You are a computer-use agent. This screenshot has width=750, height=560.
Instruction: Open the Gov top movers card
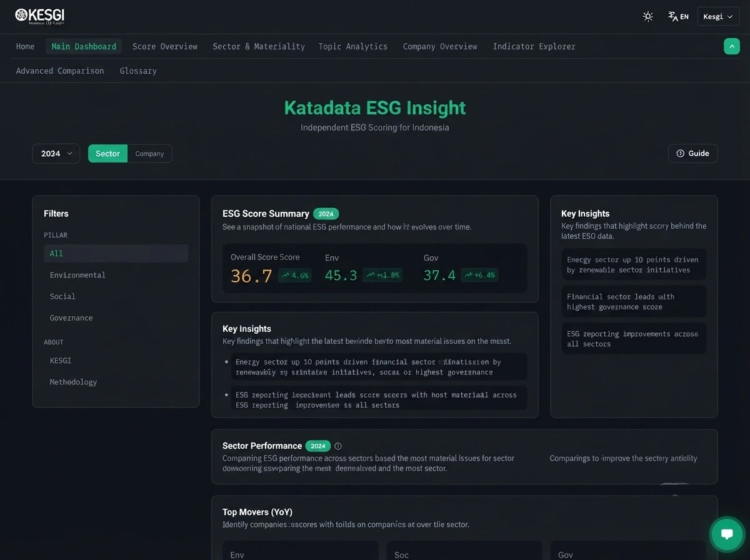(629, 551)
